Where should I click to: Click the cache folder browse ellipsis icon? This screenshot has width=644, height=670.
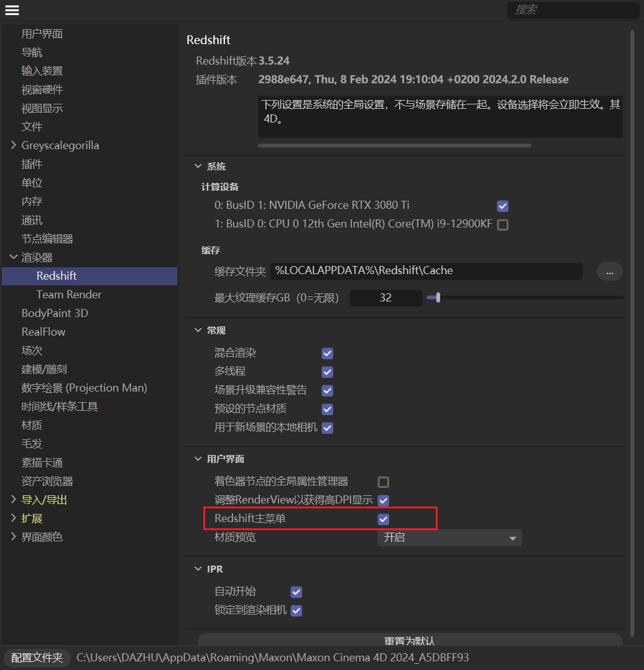coord(609,272)
